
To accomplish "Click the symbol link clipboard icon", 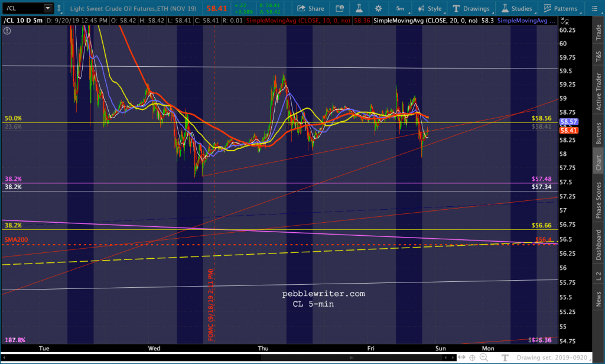I will pos(59,8).
